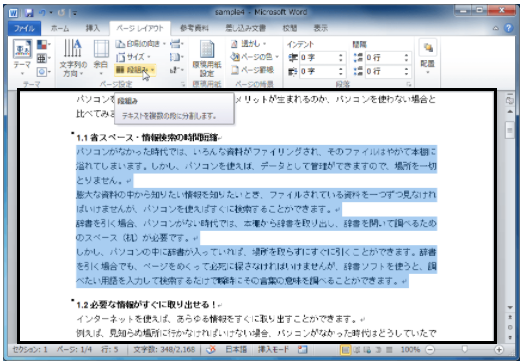Open the 配置 arrange menu
This screenshot has height=361, width=521.
click(428, 58)
